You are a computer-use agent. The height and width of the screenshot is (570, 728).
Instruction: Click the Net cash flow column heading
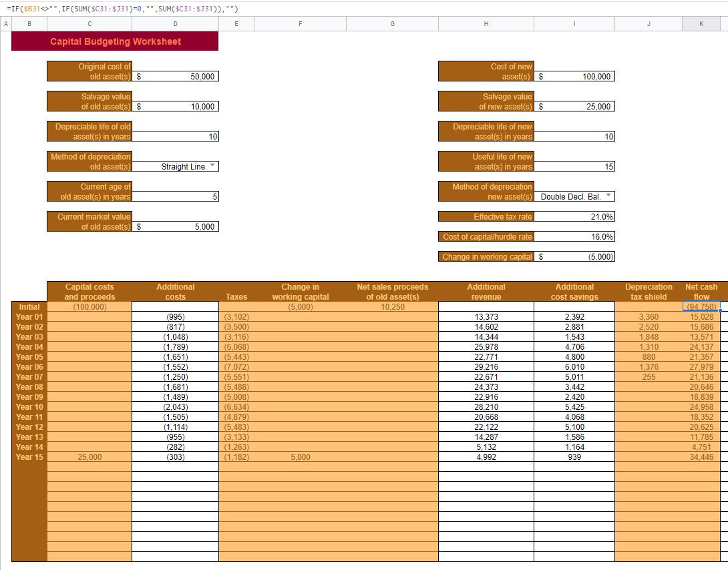[701, 292]
